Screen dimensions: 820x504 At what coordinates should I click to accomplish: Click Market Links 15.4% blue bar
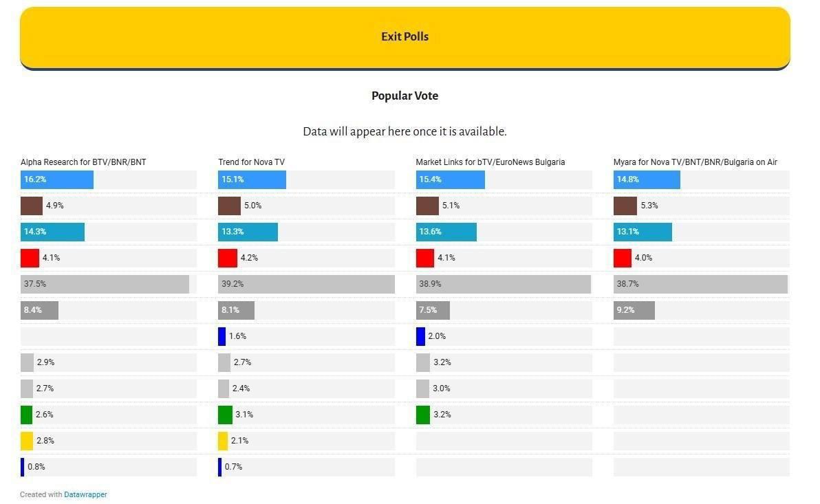pos(451,179)
